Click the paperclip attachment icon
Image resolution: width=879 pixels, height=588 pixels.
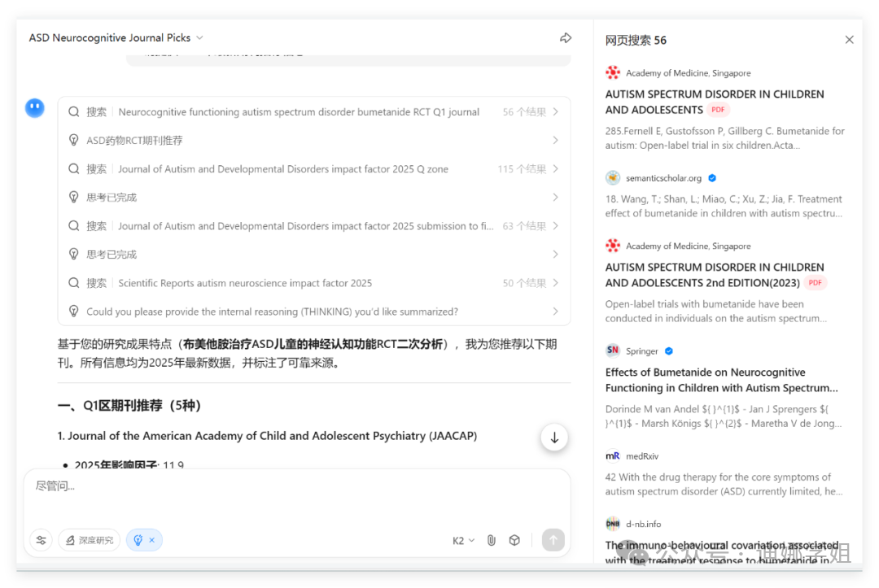point(491,540)
